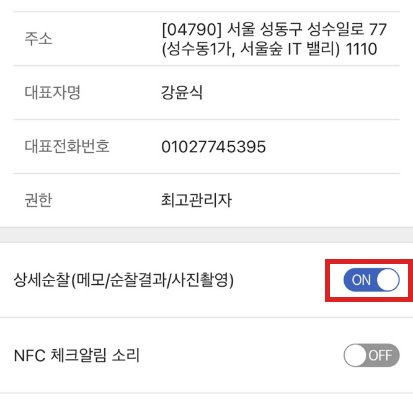Tap the 대표자명 label

click(x=52, y=92)
